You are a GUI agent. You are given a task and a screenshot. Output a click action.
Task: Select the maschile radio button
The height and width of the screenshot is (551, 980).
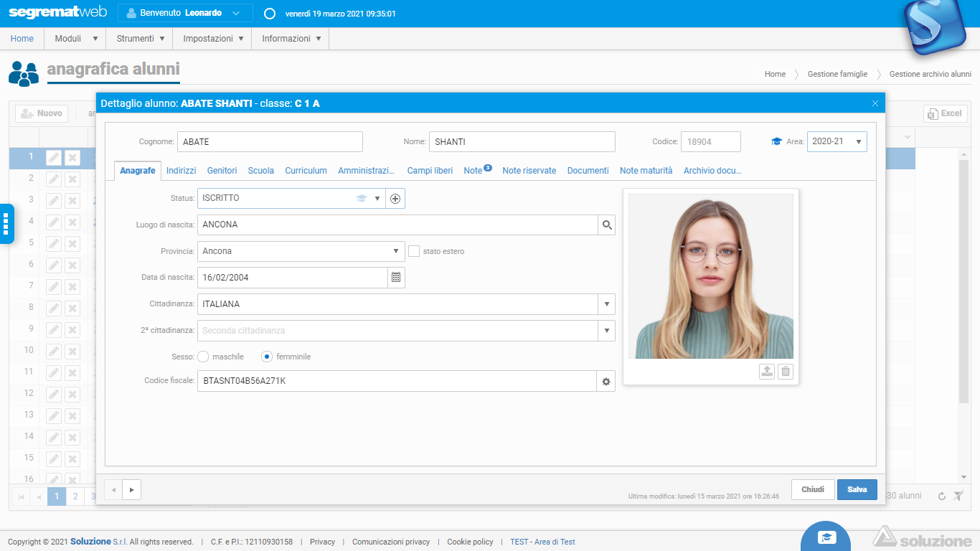[203, 357]
